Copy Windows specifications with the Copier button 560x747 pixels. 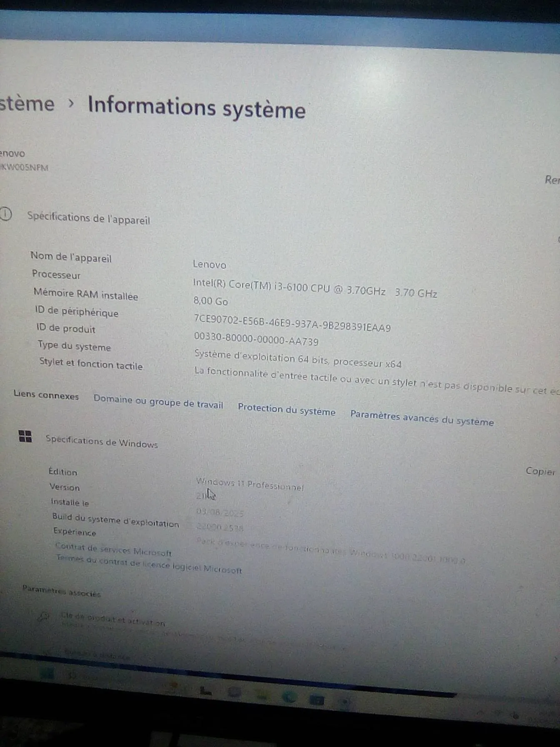[540, 471]
